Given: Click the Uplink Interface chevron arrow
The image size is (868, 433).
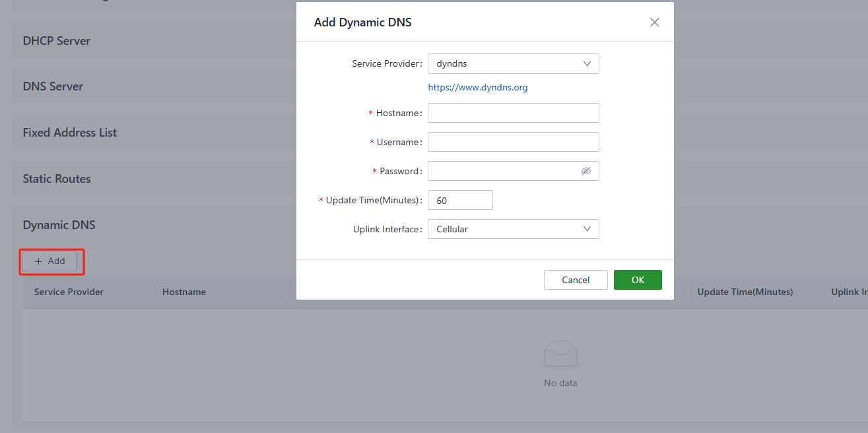Looking at the screenshot, I should tap(587, 229).
